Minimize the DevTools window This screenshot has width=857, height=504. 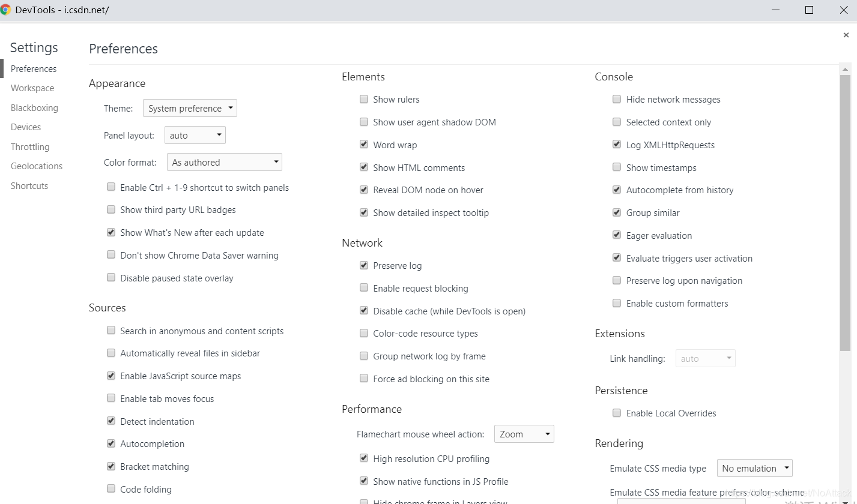tap(775, 10)
